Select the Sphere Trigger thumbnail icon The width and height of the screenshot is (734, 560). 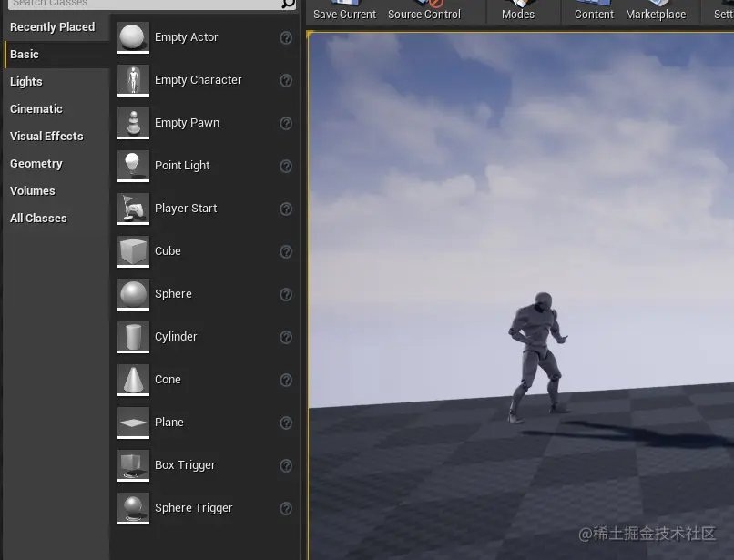(133, 508)
